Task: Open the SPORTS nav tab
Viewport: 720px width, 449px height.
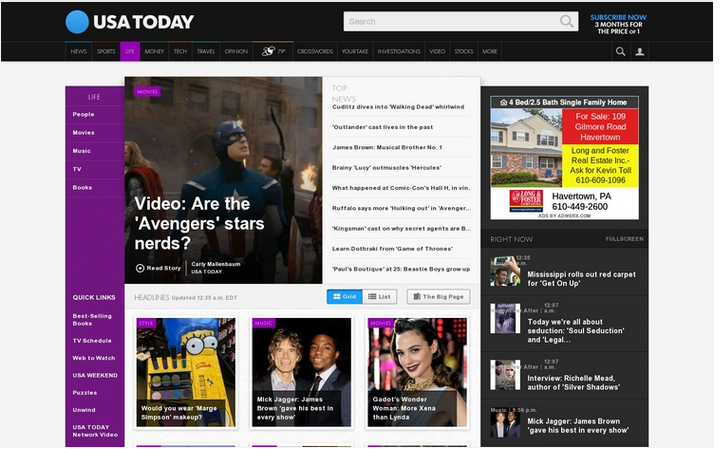Action: coord(106,51)
